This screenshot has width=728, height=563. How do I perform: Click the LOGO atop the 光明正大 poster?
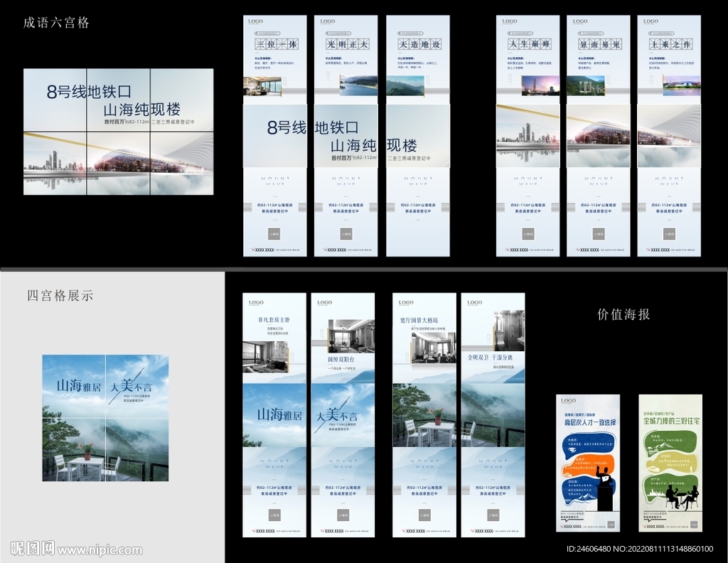click(x=326, y=22)
